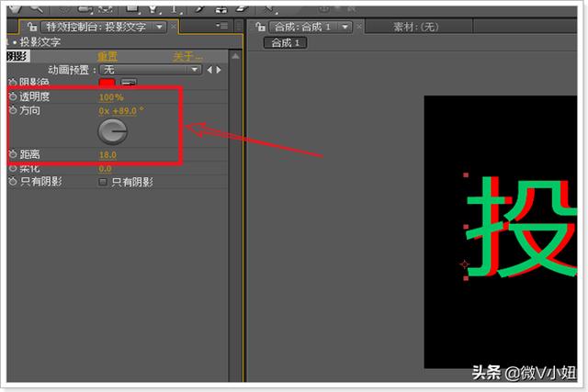Viewport: 588px width, 392px height.
Task: Close the 特效控制台 panel tab
Action: click(x=174, y=27)
